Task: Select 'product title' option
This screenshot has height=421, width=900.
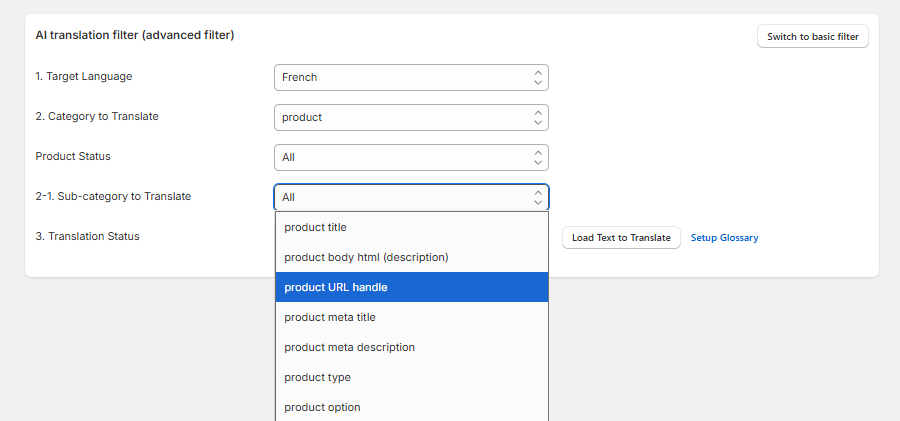Action: click(x=412, y=227)
